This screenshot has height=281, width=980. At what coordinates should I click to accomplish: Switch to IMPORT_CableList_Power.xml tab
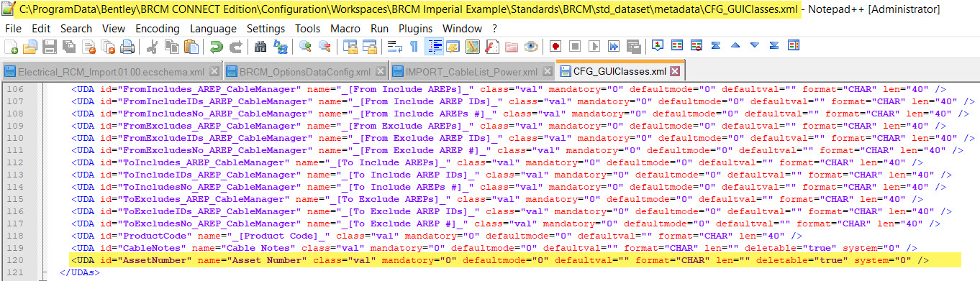pyautogui.click(x=471, y=72)
